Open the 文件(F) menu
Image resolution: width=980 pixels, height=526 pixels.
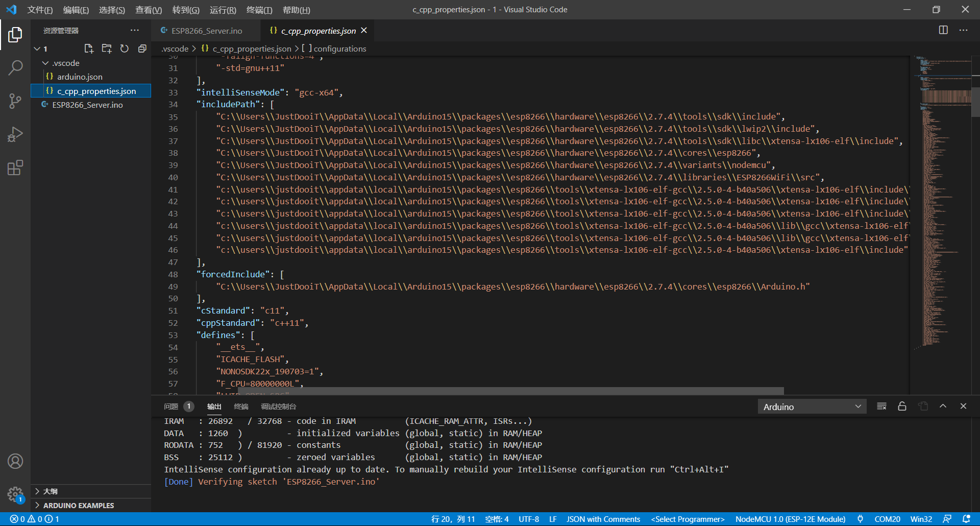[40, 10]
